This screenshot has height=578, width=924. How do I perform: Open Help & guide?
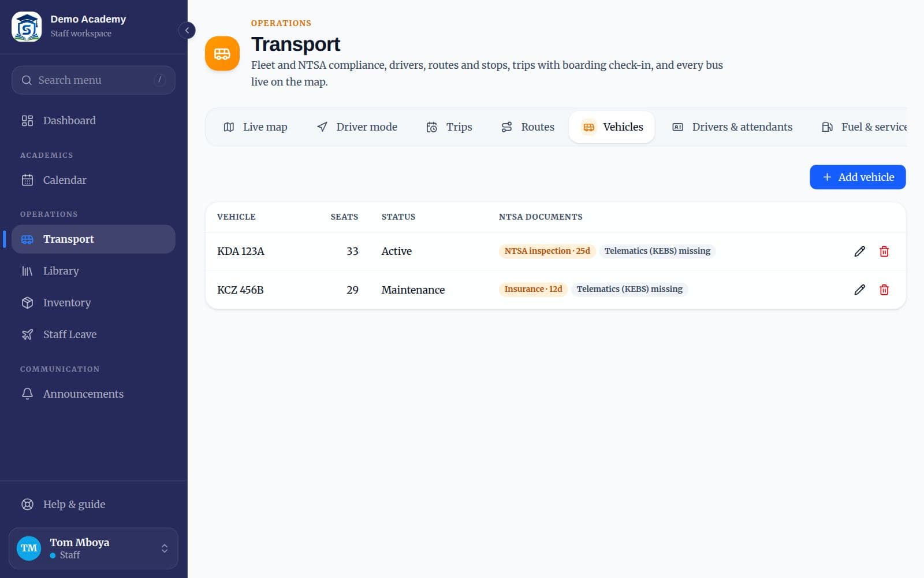[x=93, y=504]
